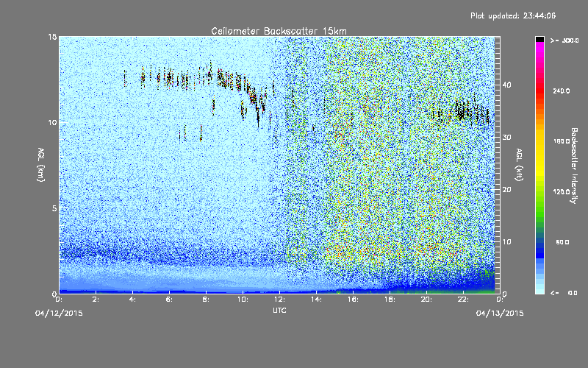Viewport: 588px width, 368px height.
Task: Click the 20 kft tick label on right axis
Action: pos(506,189)
